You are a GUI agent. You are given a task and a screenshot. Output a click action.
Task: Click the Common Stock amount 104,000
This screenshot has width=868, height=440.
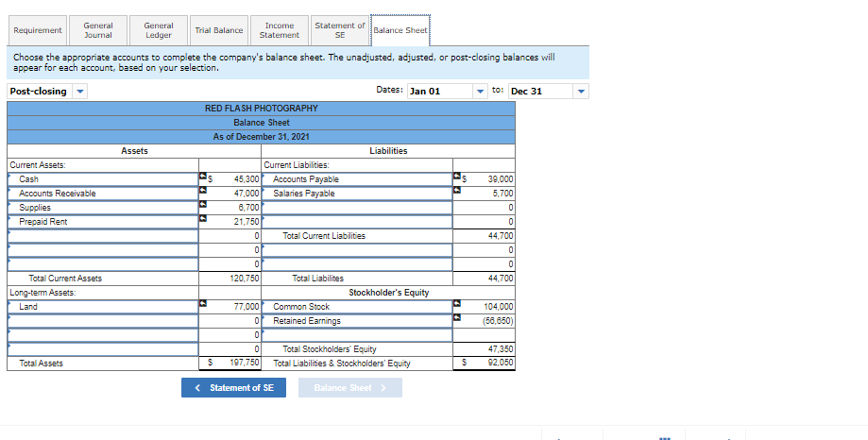coord(499,307)
